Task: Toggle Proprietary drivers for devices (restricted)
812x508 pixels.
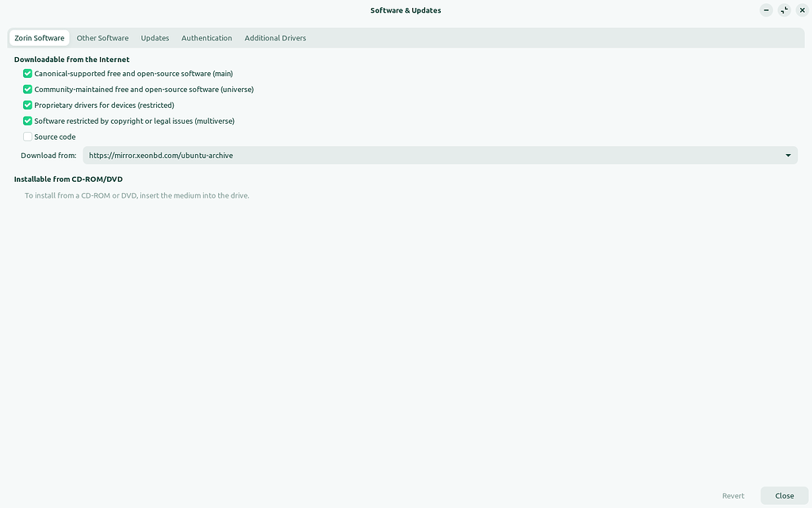Action: point(28,106)
